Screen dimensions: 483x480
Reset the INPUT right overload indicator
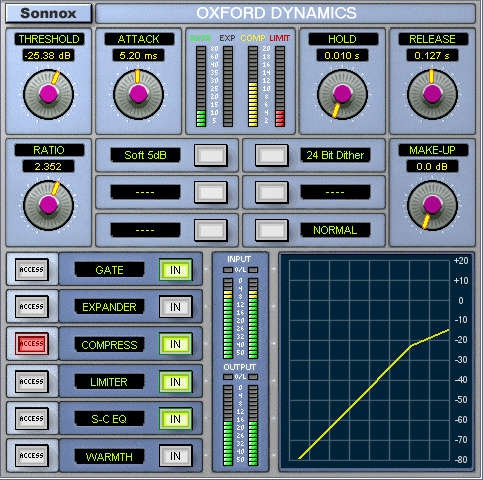(x=253, y=270)
